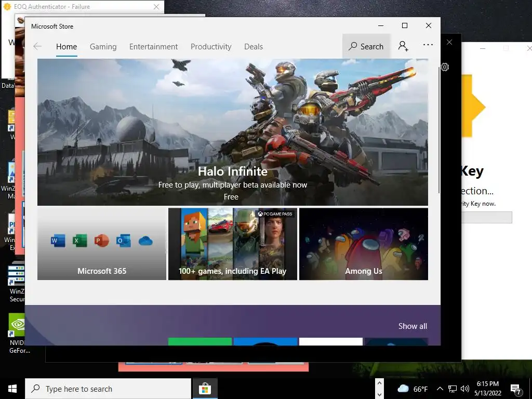Open the volume speaker tray icon

(x=465, y=389)
